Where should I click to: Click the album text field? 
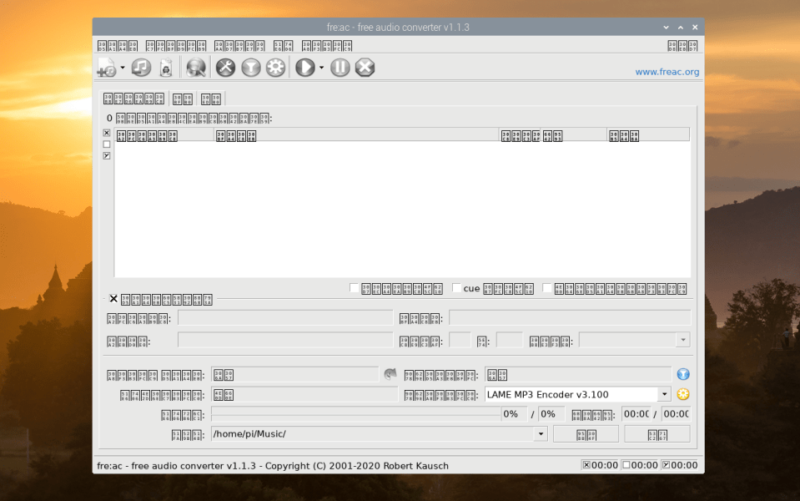click(286, 340)
